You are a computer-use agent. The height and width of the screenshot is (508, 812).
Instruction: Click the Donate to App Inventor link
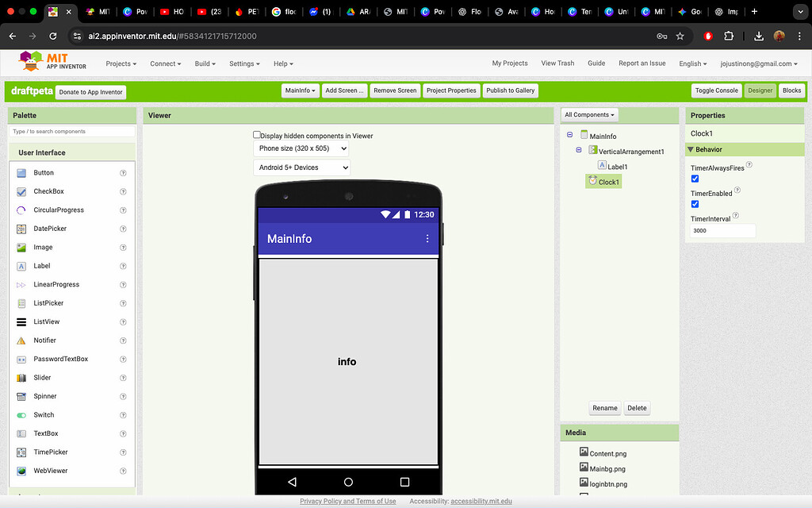pos(90,91)
